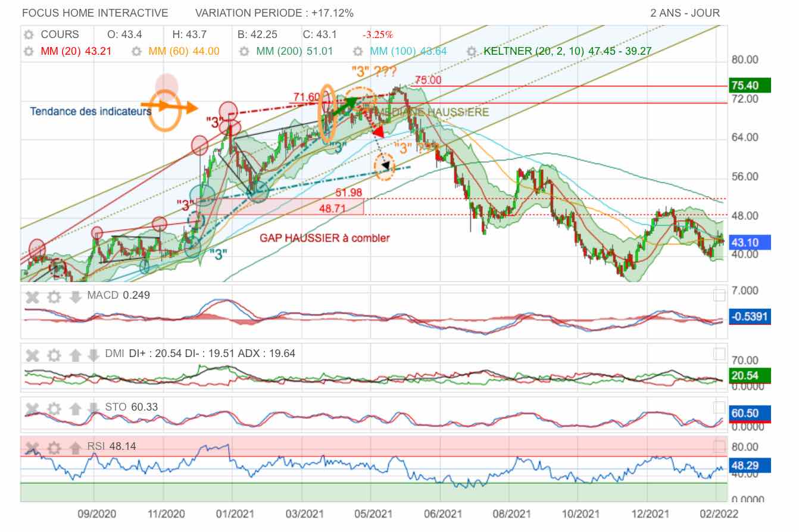The height and width of the screenshot is (532, 799).
Task: Click the KELTNER (20, 2, 10) label
Action: point(567,52)
